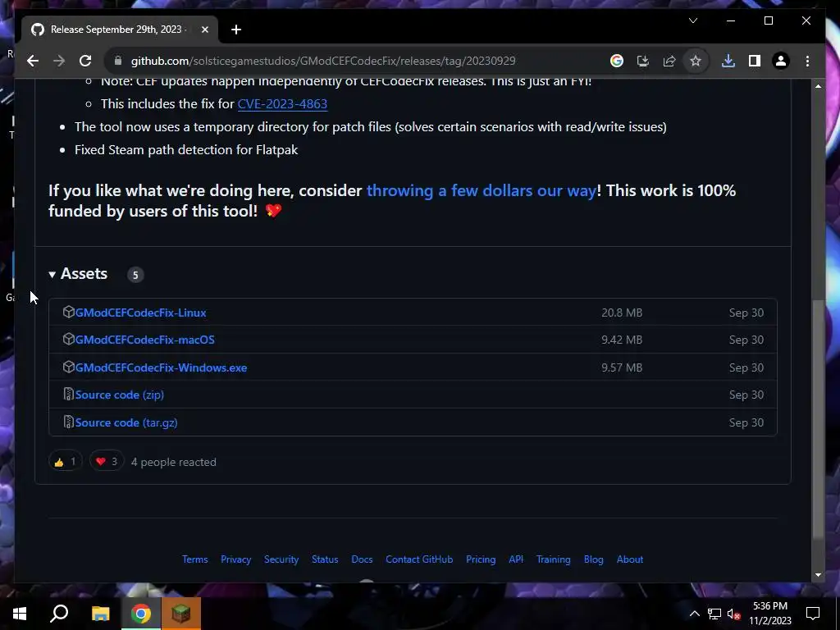Click the 4 people reacted text
Image resolution: width=840 pixels, height=630 pixels.
[174, 463]
